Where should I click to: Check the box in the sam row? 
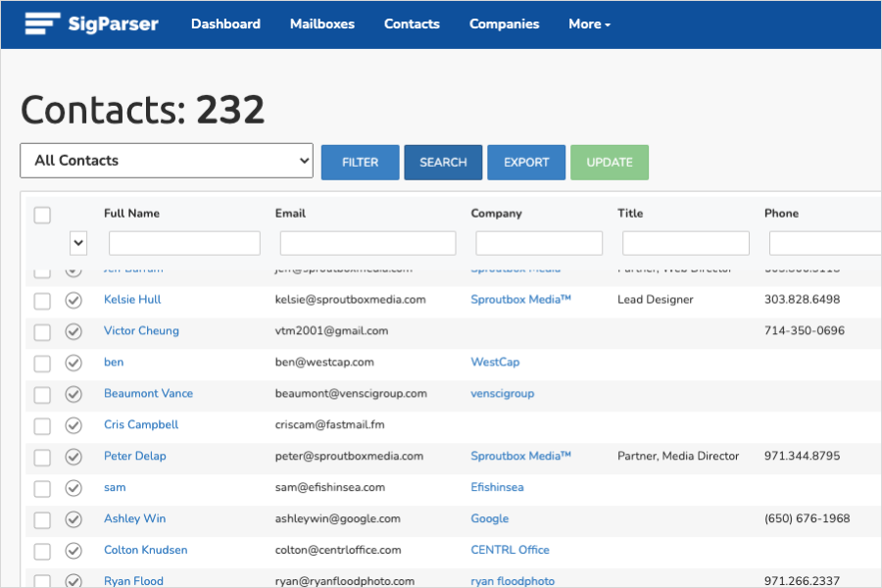point(42,489)
